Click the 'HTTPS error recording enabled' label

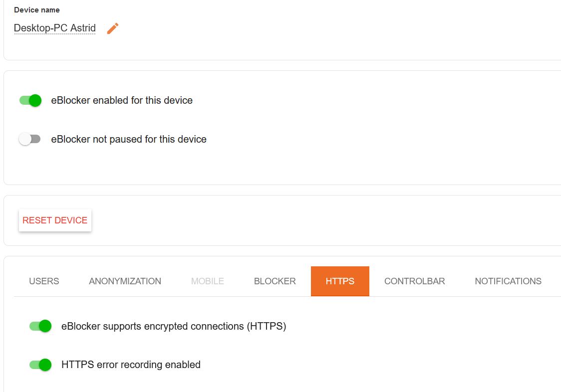click(131, 365)
